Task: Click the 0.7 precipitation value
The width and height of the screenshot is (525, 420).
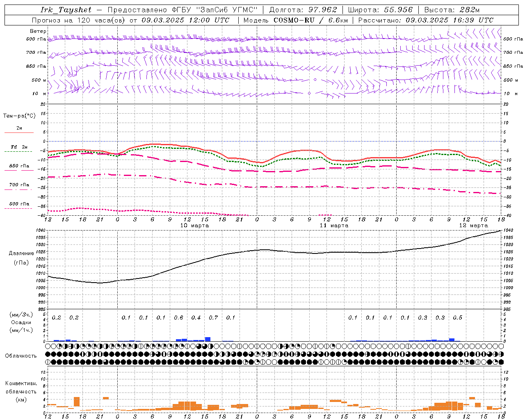Action: [x=213, y=317]
